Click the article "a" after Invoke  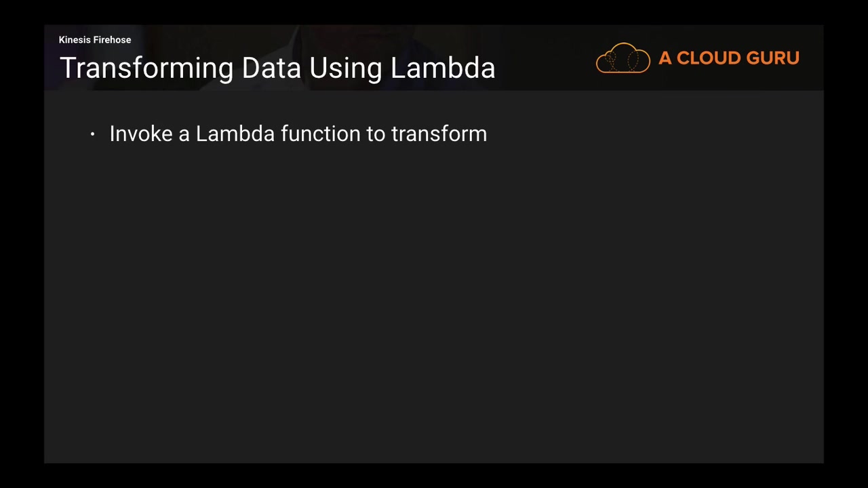(x=184, y=134)
